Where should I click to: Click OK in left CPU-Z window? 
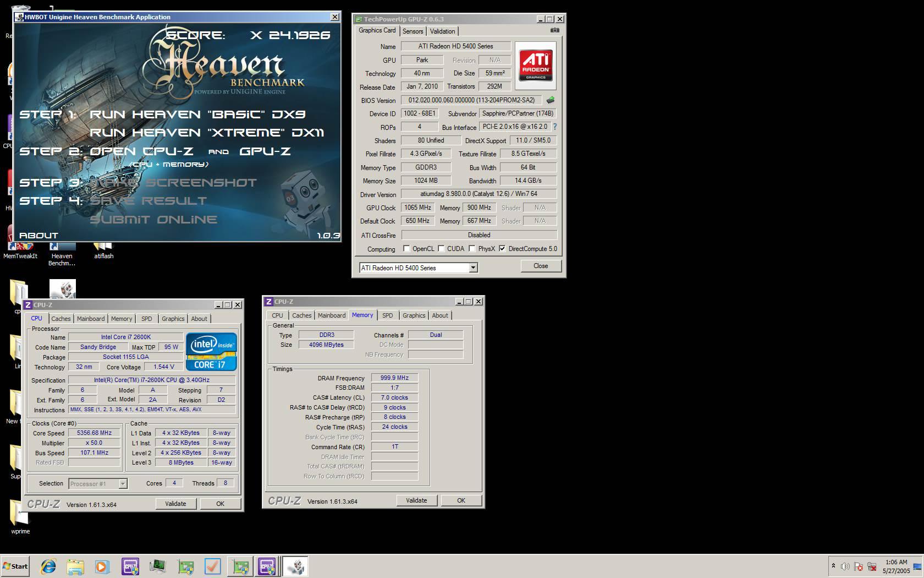[x=220, y=504]
